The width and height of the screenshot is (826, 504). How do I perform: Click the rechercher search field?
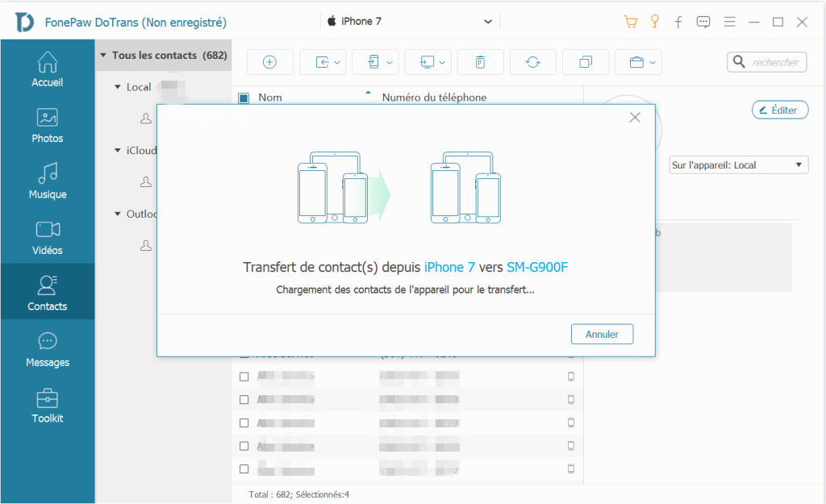[767, 62]
